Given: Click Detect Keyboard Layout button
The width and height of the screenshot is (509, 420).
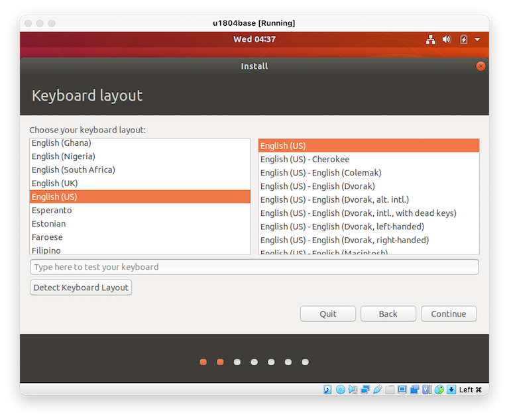Looking at the screenshot, I should pyautogui.click(x=81, y=288).
